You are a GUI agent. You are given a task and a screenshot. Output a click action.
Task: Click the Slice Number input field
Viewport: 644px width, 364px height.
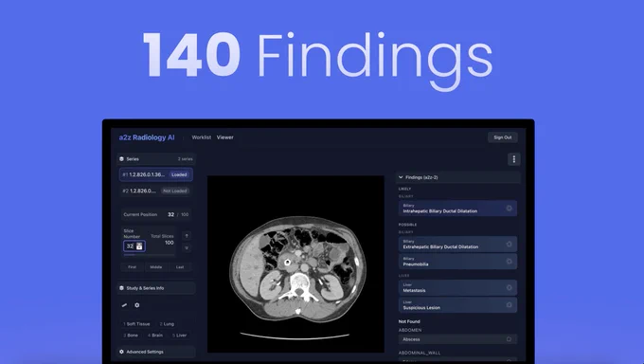(x=134, y=246)
